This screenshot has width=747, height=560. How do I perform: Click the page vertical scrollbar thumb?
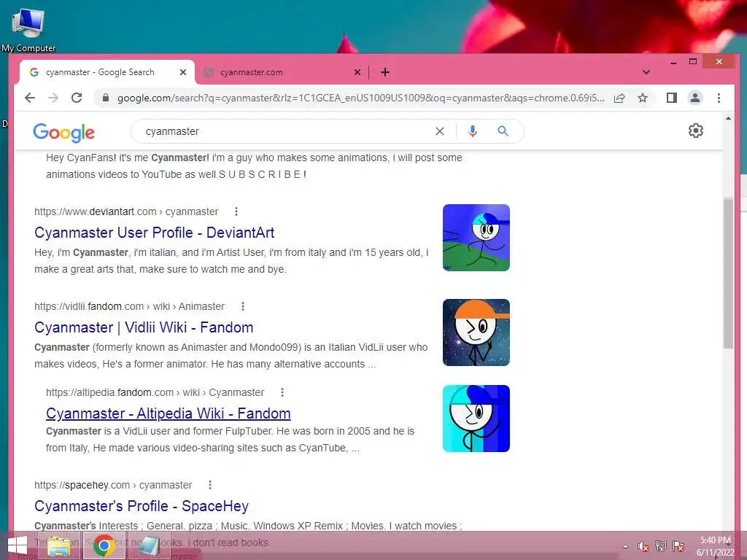[x=728, y=273]
